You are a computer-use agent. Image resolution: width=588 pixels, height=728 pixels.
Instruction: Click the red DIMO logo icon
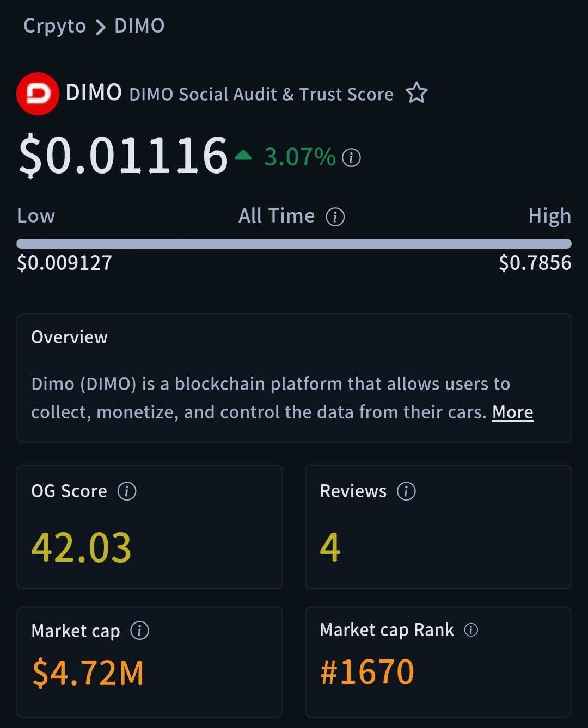(38, 94)
